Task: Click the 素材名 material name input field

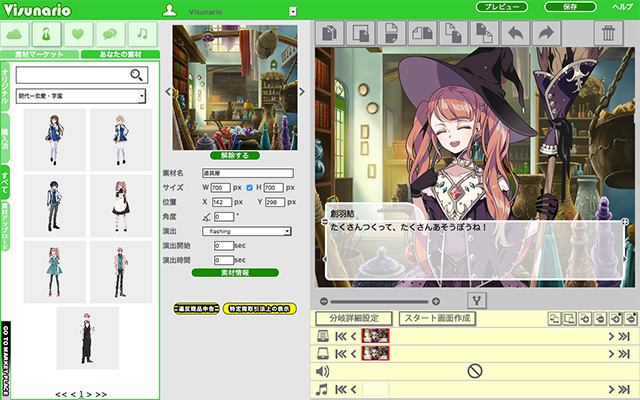Action: 247,173
